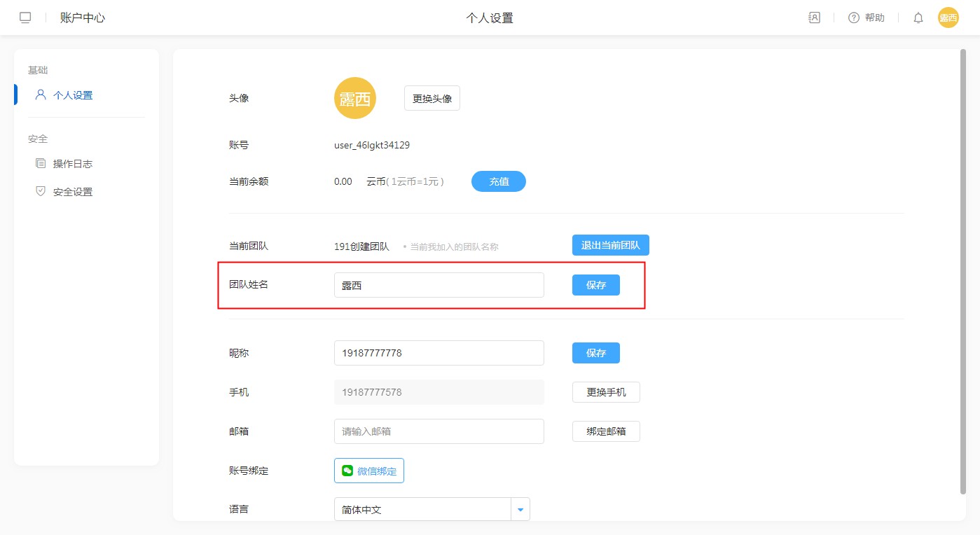
Task: Click the 安全设置 shield icon
Action: point(41,191)
